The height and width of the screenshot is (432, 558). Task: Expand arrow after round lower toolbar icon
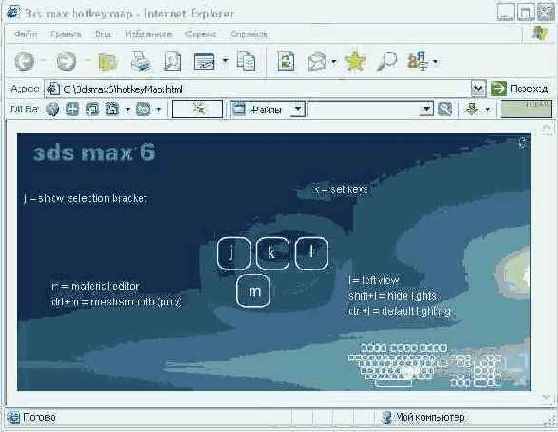pyautogui.click(x=159, y=109)
